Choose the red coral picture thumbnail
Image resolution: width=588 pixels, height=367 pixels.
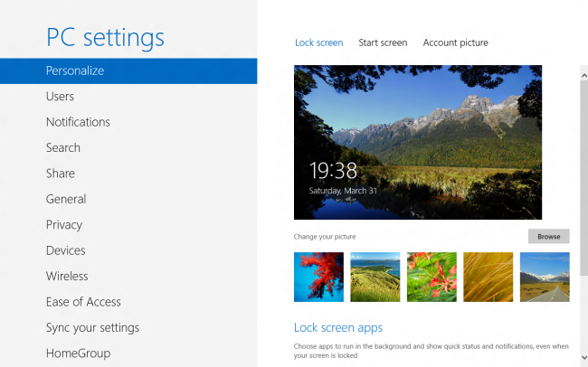(x=318, y=277)
